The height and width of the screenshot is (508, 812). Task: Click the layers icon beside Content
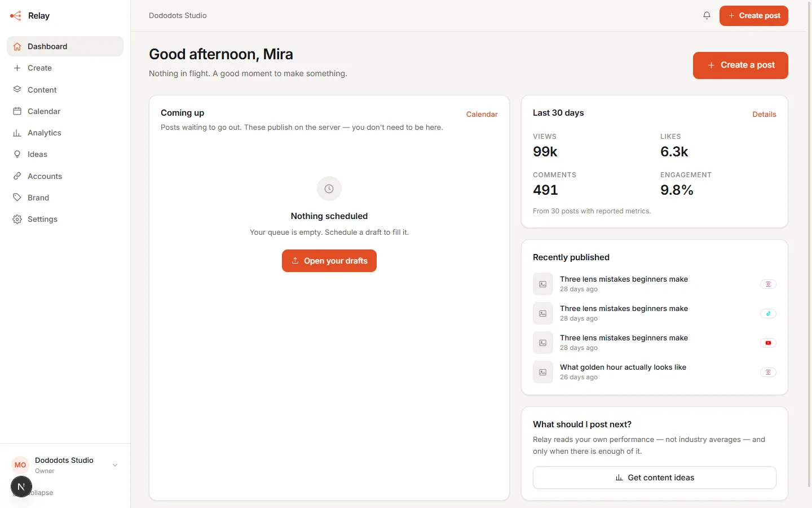(x=17, y=90)
